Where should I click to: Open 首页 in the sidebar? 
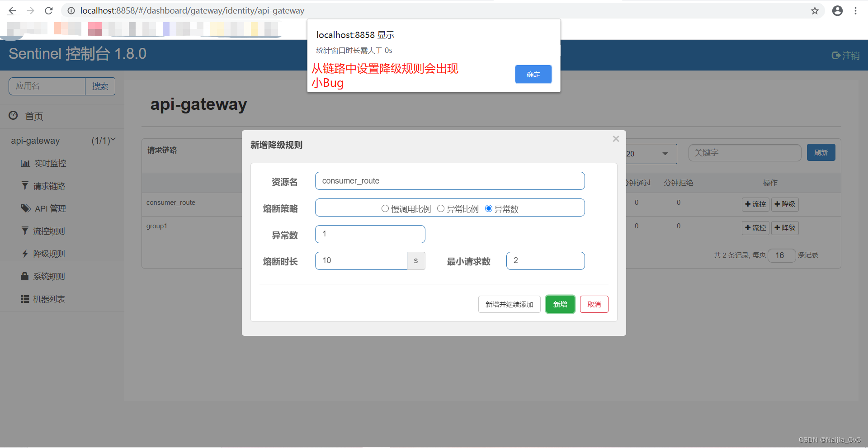click(x=34, y=116)
